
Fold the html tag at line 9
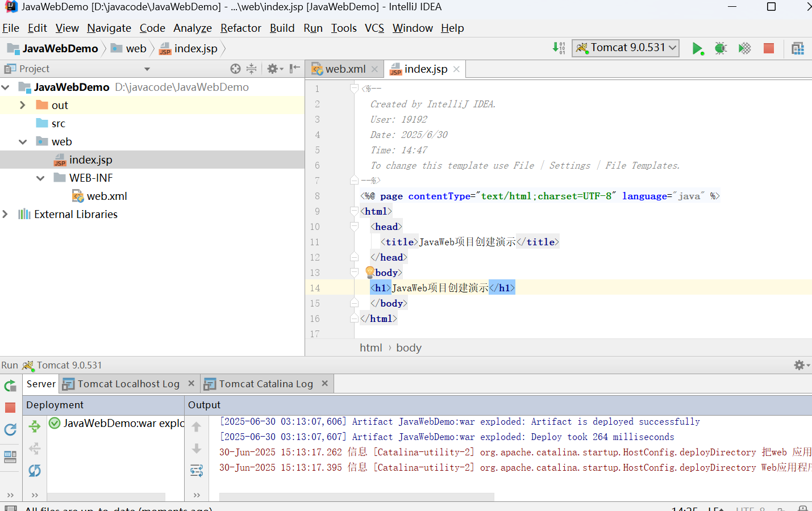[x=354, y=211]
